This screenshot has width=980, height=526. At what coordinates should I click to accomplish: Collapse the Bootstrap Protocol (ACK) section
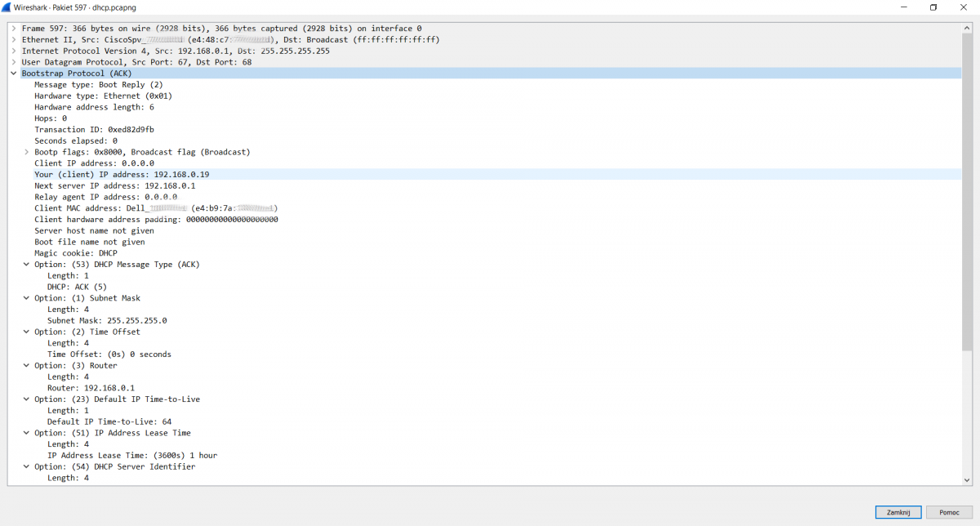(x=14, y=74)
